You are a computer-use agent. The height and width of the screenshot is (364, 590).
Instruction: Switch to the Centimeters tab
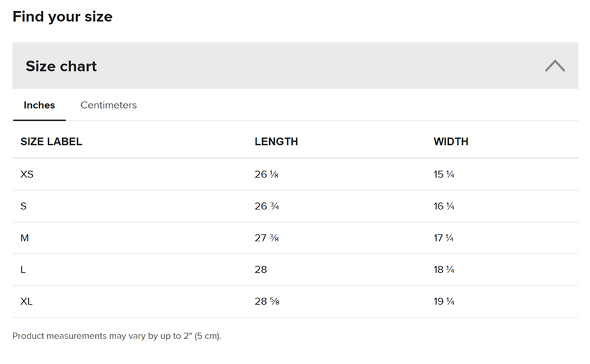tap(109, 105)
